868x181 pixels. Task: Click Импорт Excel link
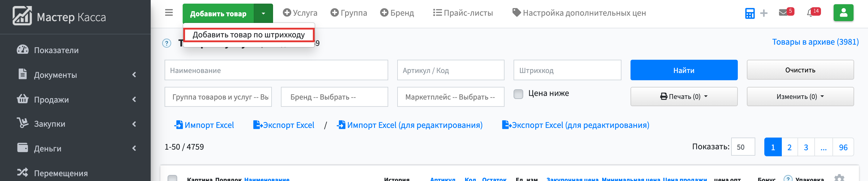click(x=204, y=125)
